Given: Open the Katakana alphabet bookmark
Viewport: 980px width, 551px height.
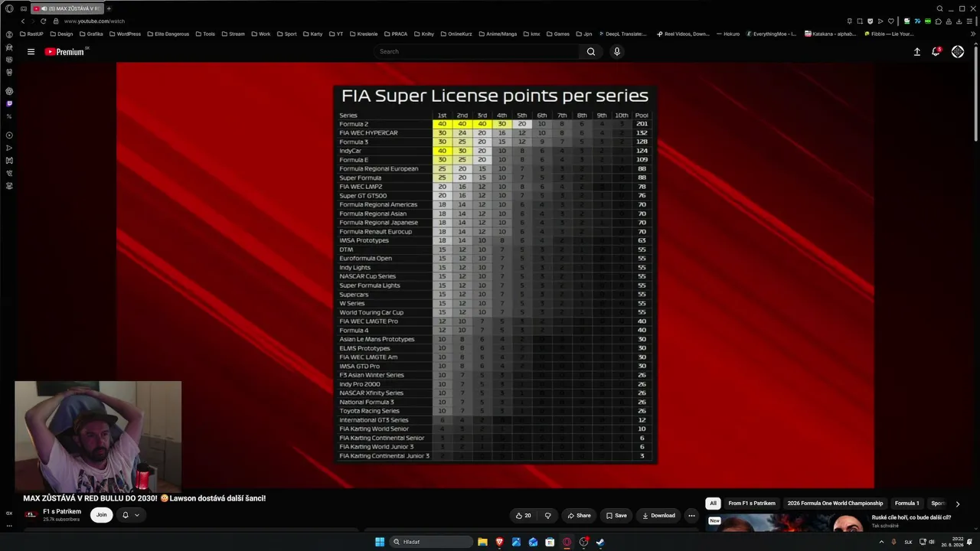Looking at the screenshot, I should tap(830, 34).
